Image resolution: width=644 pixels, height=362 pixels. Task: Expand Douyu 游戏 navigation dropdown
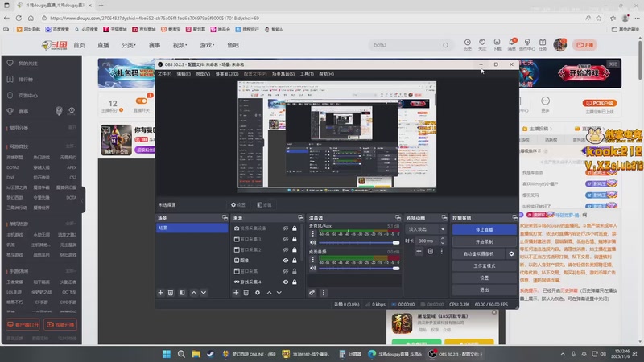[x=207, y=45]
